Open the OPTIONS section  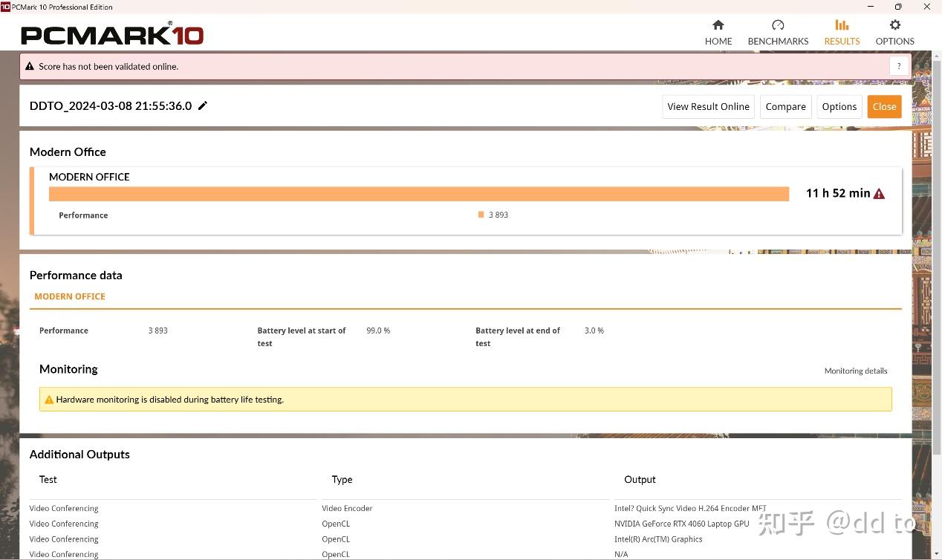(894, 33)
